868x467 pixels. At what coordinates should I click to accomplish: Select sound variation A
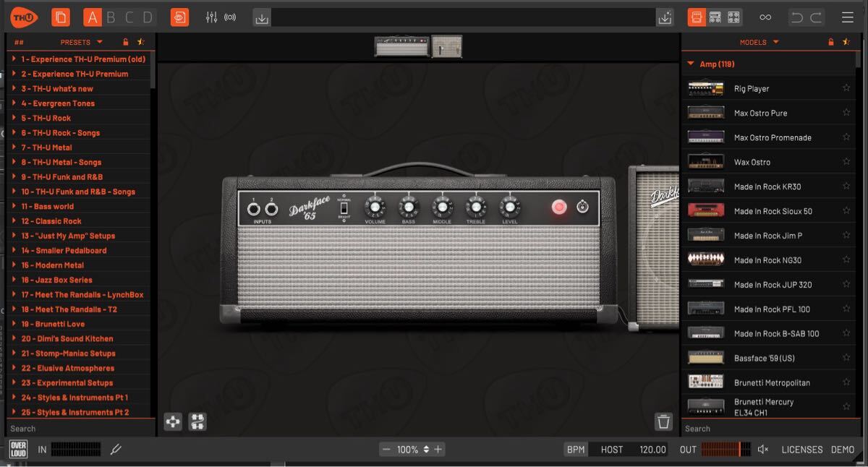click(x=93, y=17)
